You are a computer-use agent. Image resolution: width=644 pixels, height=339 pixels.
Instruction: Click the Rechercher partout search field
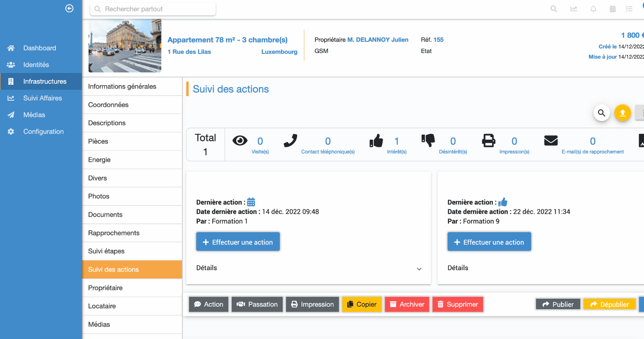coord(153,9)
